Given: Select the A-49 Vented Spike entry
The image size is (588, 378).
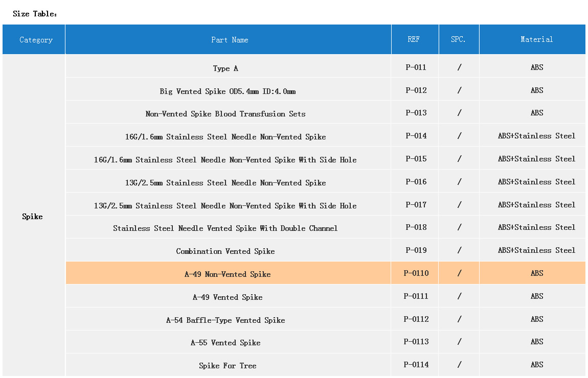Looking at the screenshot, I should click(x=228, y=297).
